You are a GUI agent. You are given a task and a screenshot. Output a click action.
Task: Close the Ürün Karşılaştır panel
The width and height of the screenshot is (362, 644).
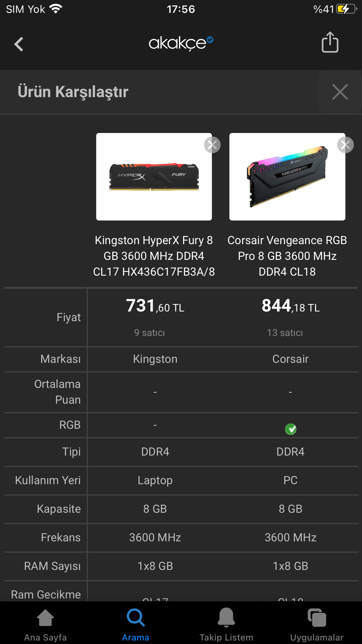340,92
